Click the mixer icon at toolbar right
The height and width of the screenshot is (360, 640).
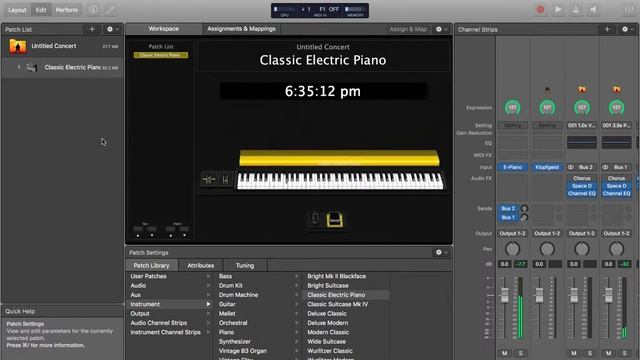coord(629,10)
